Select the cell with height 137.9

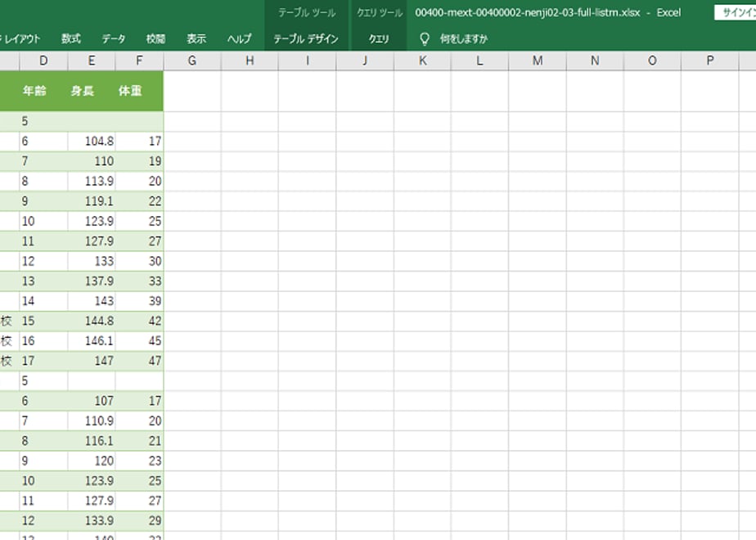click(x=92, y=281)
